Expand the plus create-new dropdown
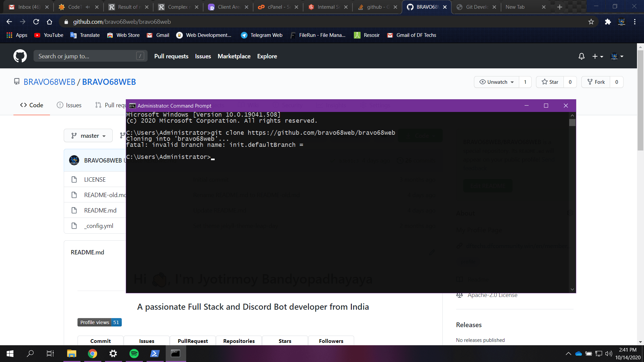 (x=598, y=56)
